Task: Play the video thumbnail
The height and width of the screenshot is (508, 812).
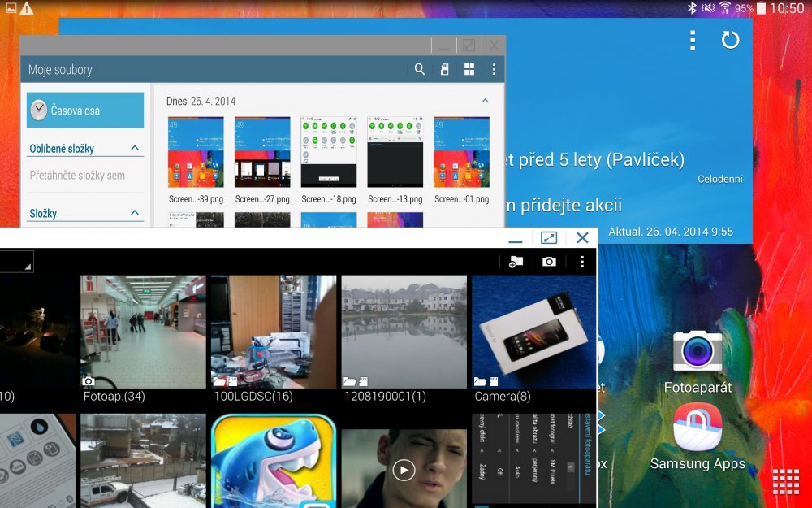Action: click(x=402, y=469)
